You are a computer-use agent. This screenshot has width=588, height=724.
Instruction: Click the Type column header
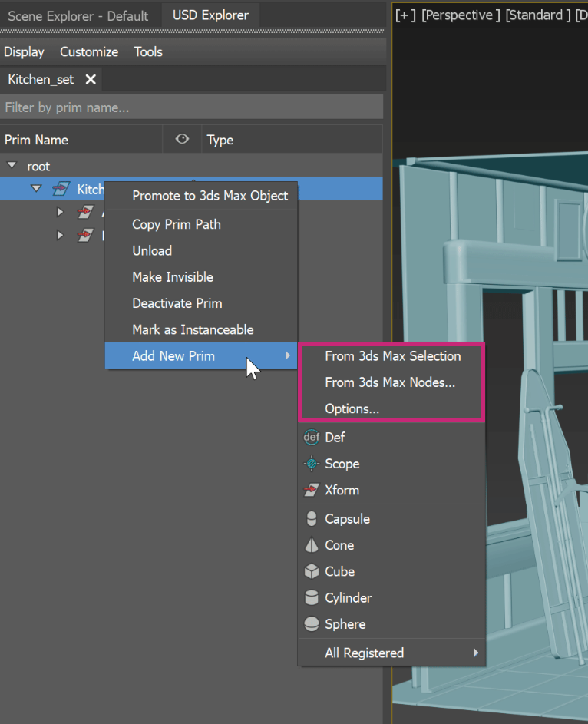[292, 140]
